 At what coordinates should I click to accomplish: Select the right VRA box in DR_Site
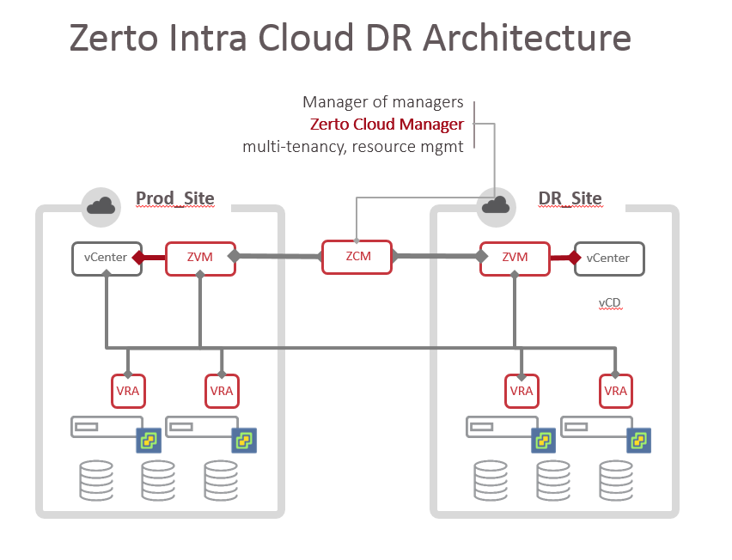click(x=616, y=391)
